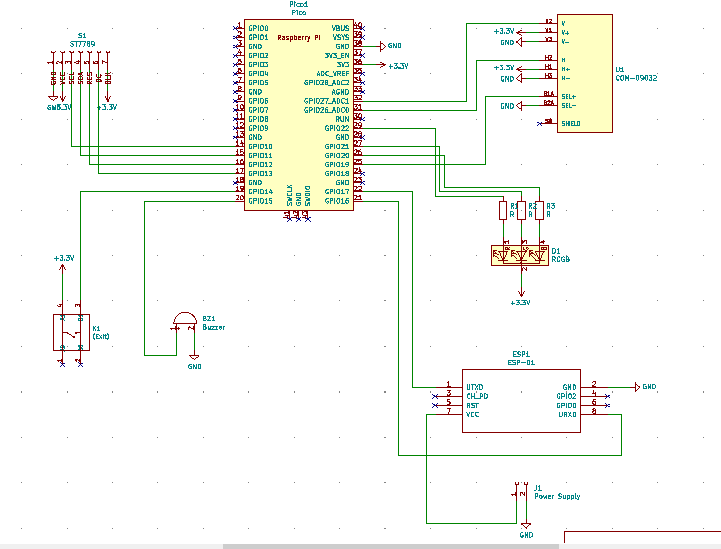
Task: Select the U1 joystick connector symbol body
Action: coord(584,74)
